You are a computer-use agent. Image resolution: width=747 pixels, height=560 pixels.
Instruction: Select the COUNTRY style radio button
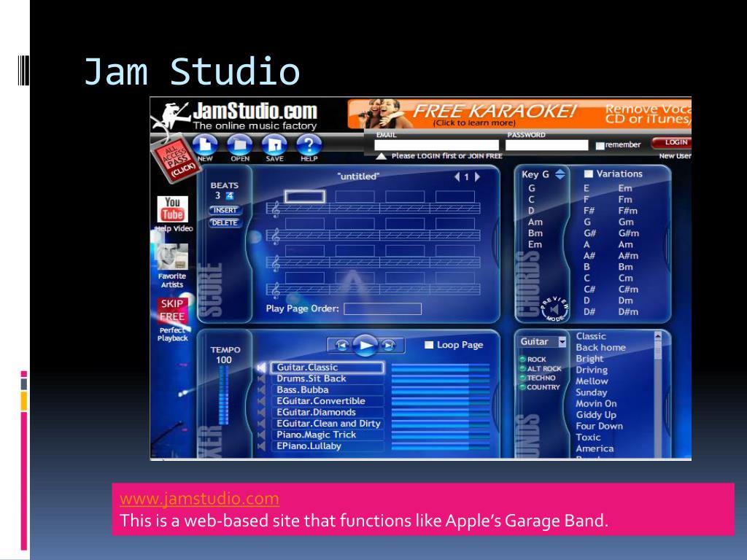[522, 387]
